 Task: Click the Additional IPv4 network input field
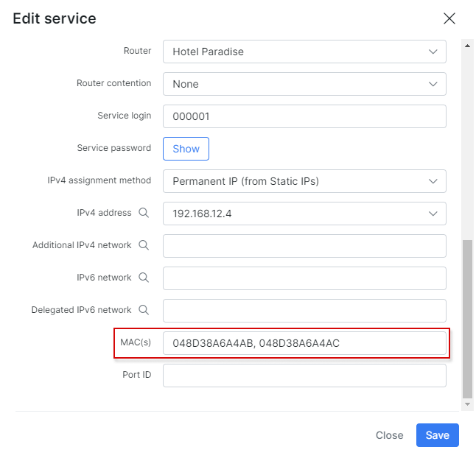pos(304,246)
